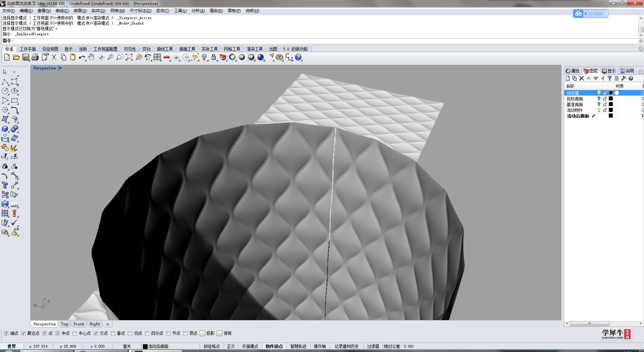The width and height of the screenshot is (644, 352).
Task: Toggle the 端点 End osnap checkbox
Action: click(x=6, y=334)
